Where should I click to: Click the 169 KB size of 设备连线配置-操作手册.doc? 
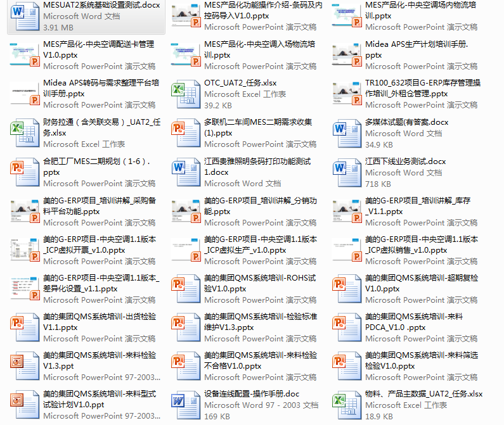click(217, 417)
